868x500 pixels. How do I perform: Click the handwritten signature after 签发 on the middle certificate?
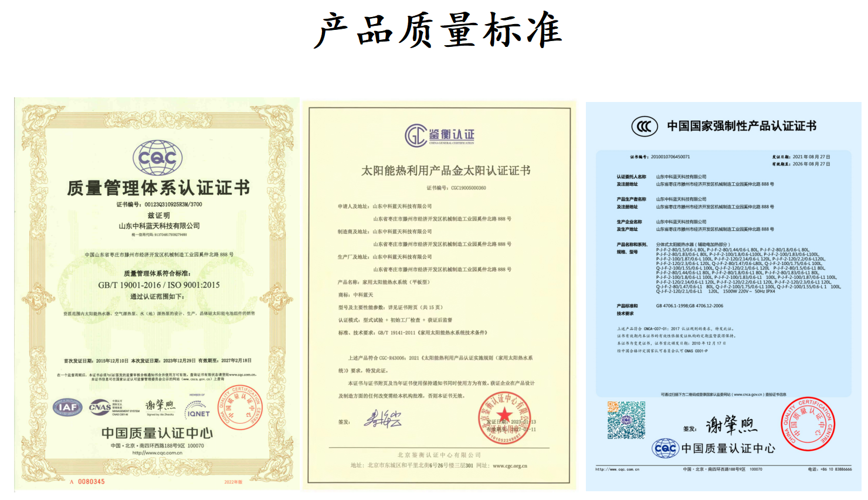pyautogui.click(x=382, y=418)
